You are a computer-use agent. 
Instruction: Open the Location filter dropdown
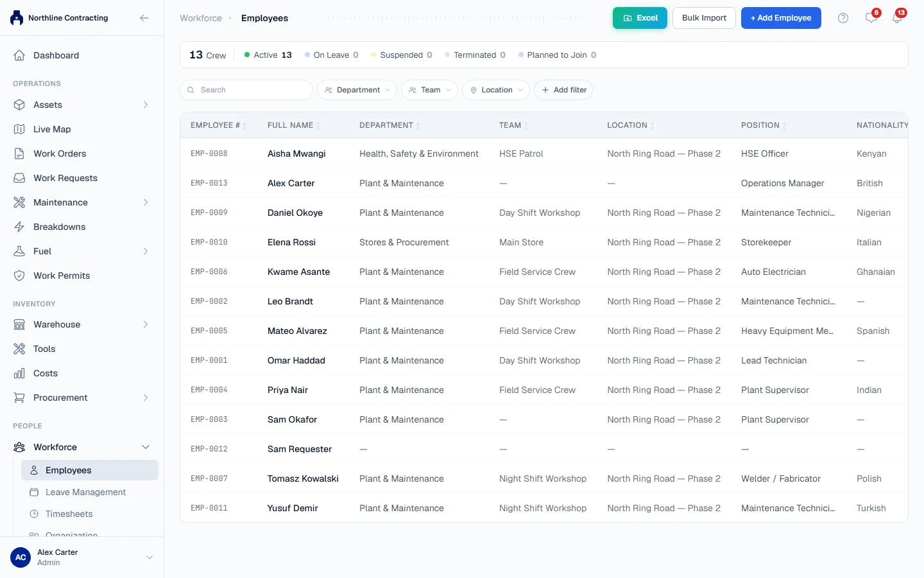point(496,90)
